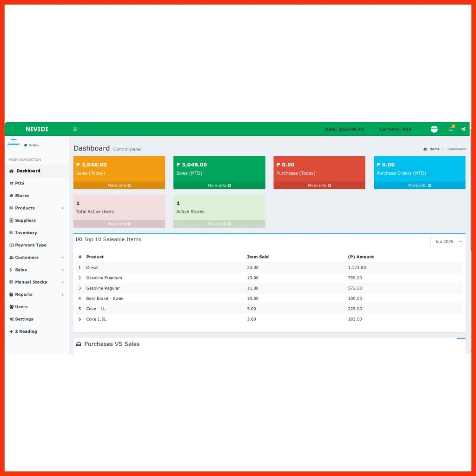Click More info under Active Stores
The width and height of the screenshot is (476, 476).
219,224
